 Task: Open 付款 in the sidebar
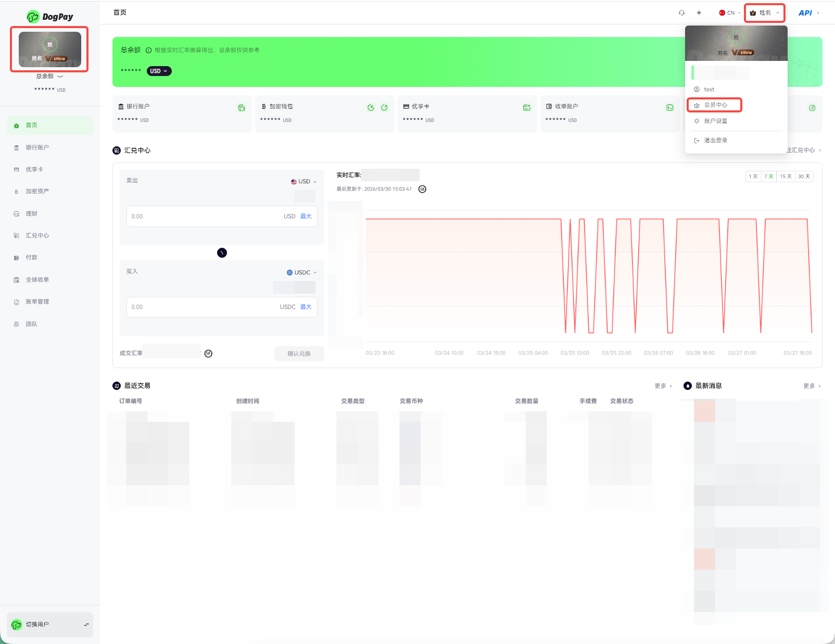[50, 258]
